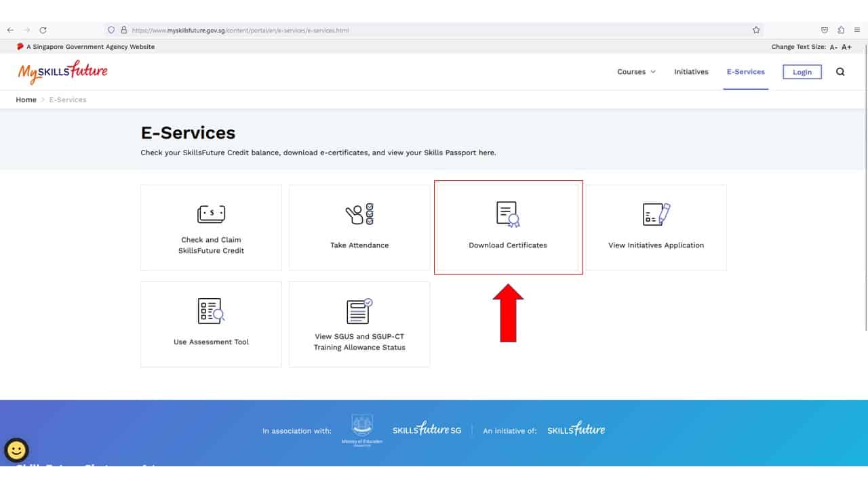
Task: Open the Take Attendance label
Action: pyautogui.click(x=359, y=245)
